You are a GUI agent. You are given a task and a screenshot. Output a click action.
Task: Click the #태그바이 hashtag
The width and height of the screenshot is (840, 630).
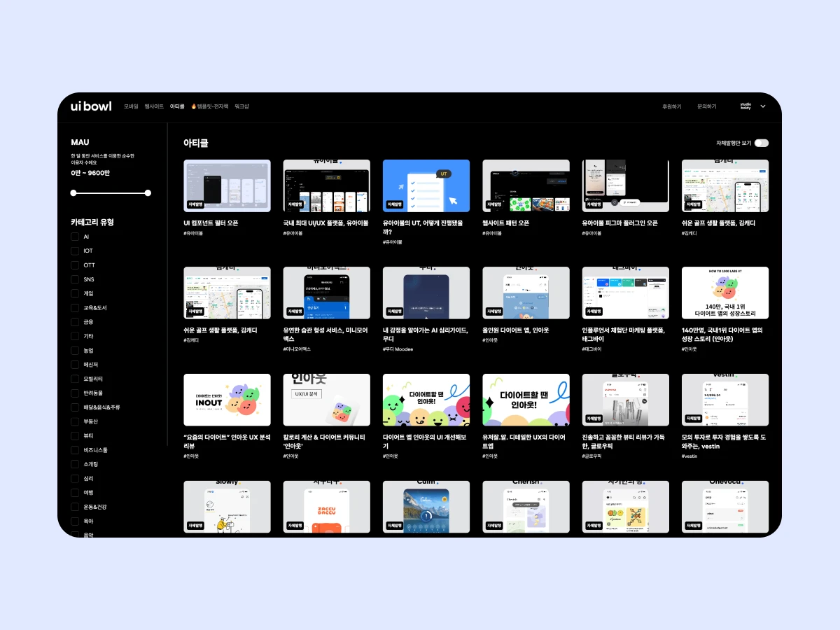(x=592, y=349)
